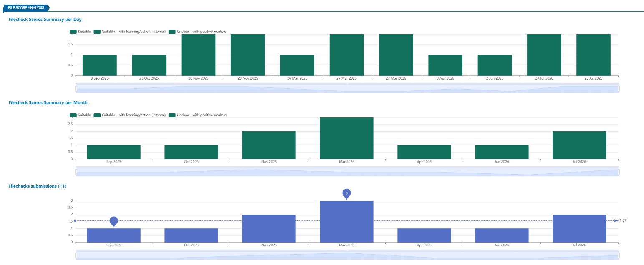
Task: Click the Filechecks submissions (11) heading
Action: [37, 186]
